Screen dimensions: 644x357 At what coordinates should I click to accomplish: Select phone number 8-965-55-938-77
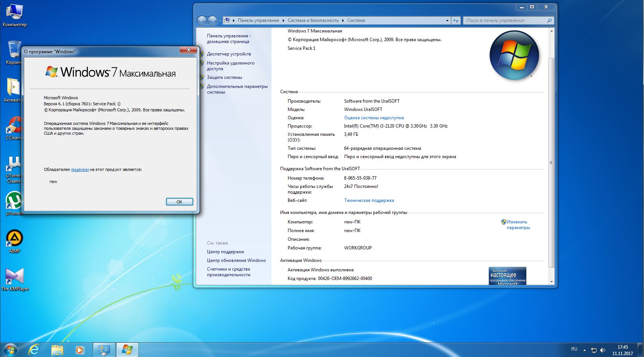point(360,178)
